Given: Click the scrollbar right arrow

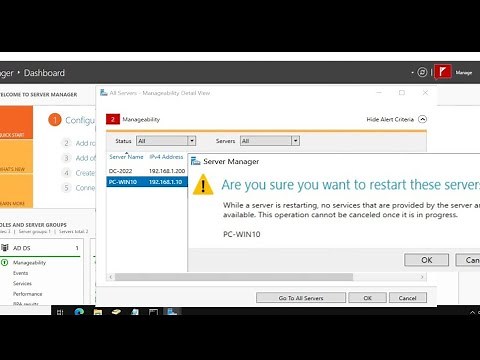Looking at the screenshot, I should click(x=422, y=277).
